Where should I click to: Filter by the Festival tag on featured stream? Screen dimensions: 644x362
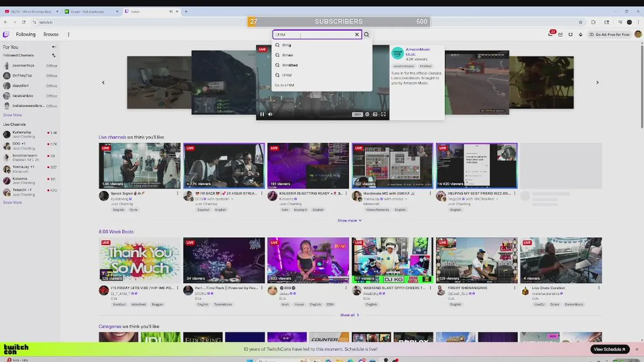click(x=425, y=66)
